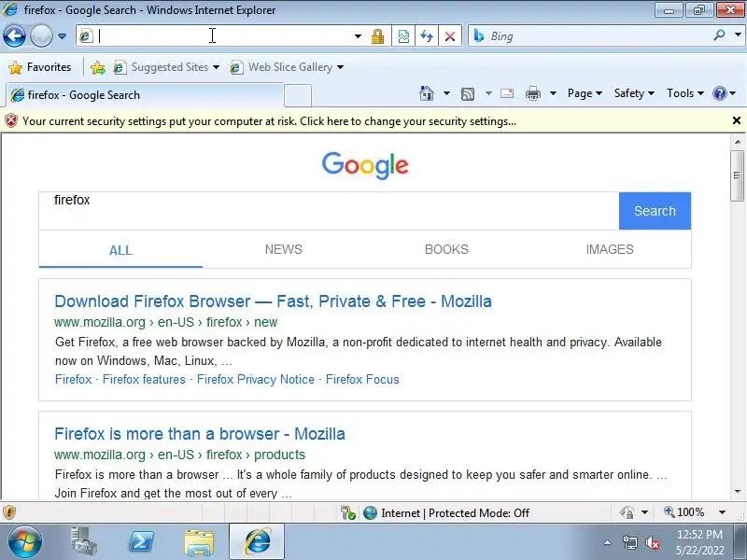The height and width of the screenshot is (560, 747).
Task: Print the page via printer icon
Action: [532, 93]
